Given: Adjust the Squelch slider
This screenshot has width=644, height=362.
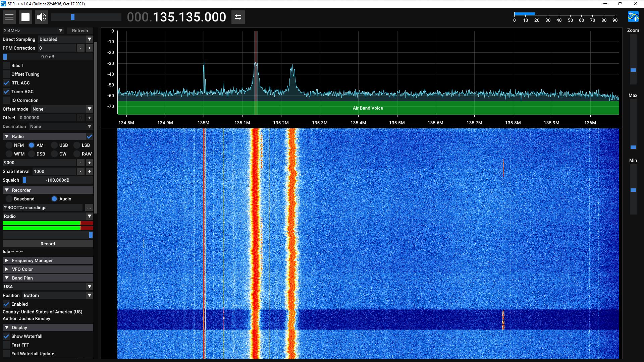Looking at the screenshot, I should pos(57,180).
